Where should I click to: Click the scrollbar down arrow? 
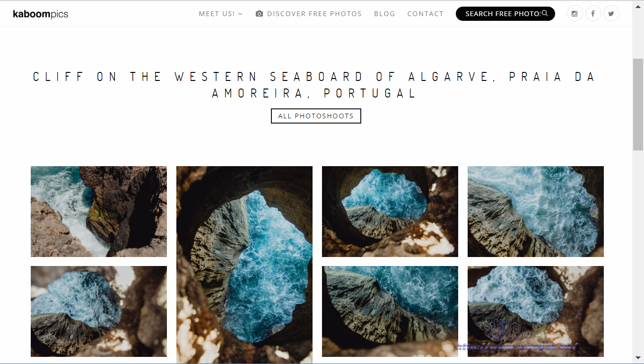tap(638, 358)
